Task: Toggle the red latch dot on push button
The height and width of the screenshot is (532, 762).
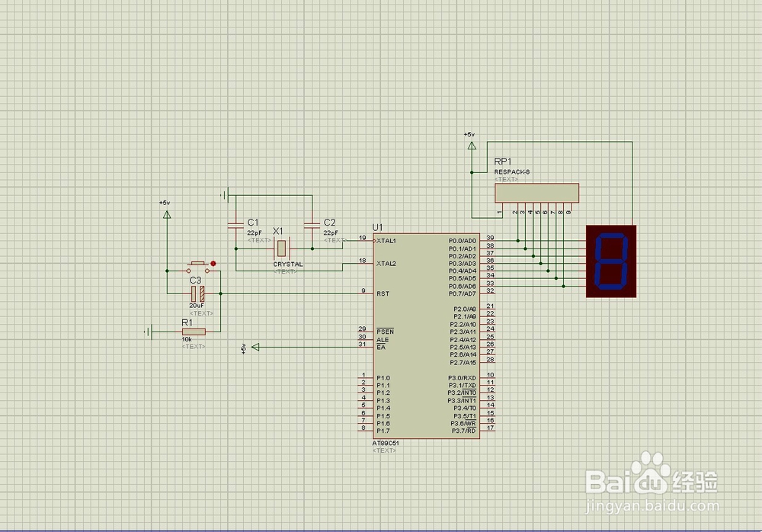Action: (x=213, y=263)
